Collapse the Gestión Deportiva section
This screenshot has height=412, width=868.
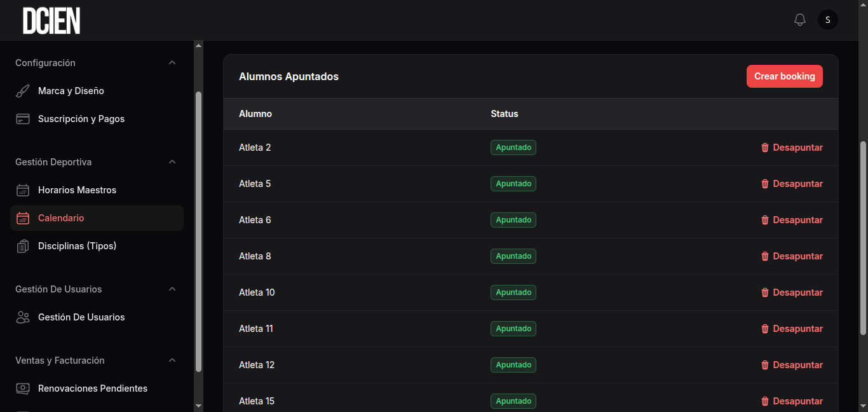(172, 161)
